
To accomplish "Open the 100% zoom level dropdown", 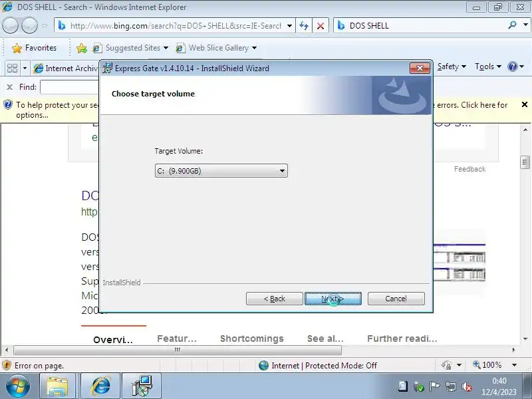I will click(x=514, y=365).
